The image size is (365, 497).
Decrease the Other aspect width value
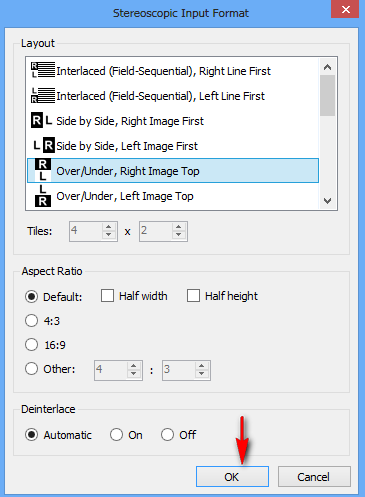coord(134,374)
